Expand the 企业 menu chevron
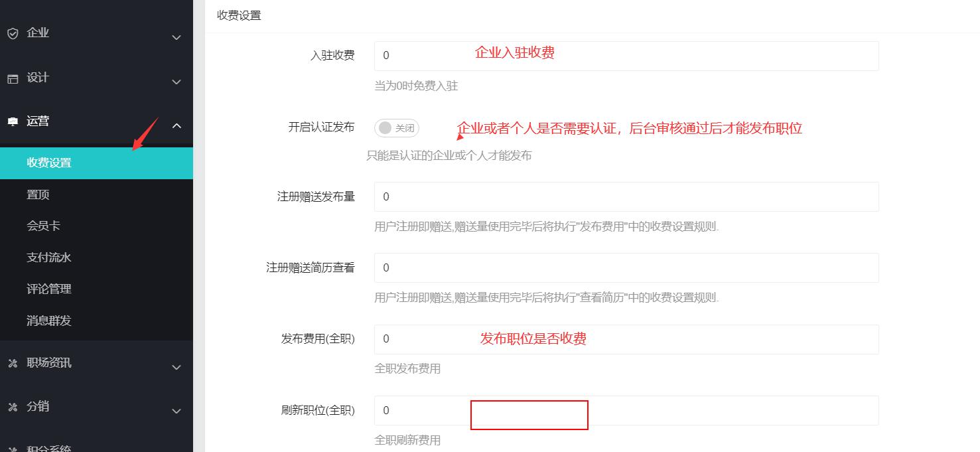Screen dimensions: 980x452 click(x=176, y=37)
